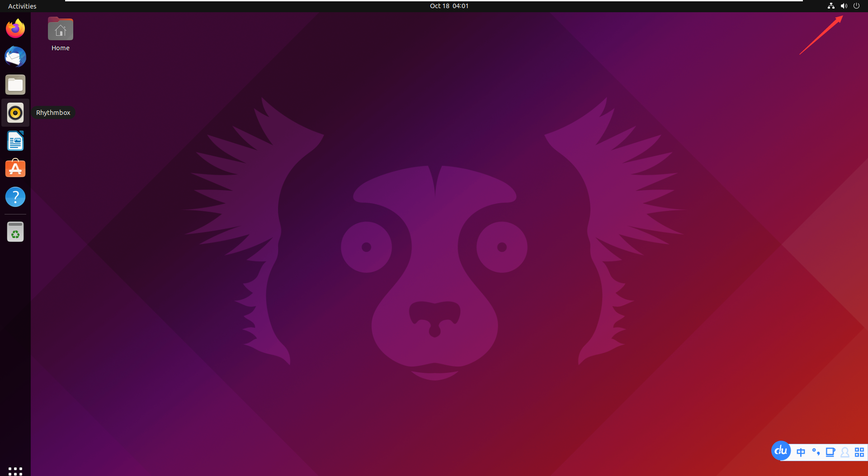
Task: Open Ubuntu Software store
Action: 15,168
